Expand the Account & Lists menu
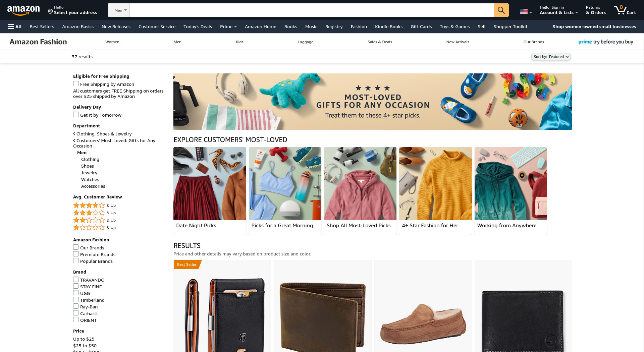Screen dimensions: 644x352 (558, 10)
